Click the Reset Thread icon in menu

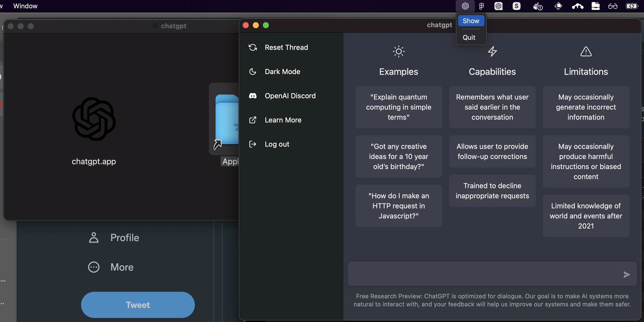pyautogui.click(x=253, y=47)
